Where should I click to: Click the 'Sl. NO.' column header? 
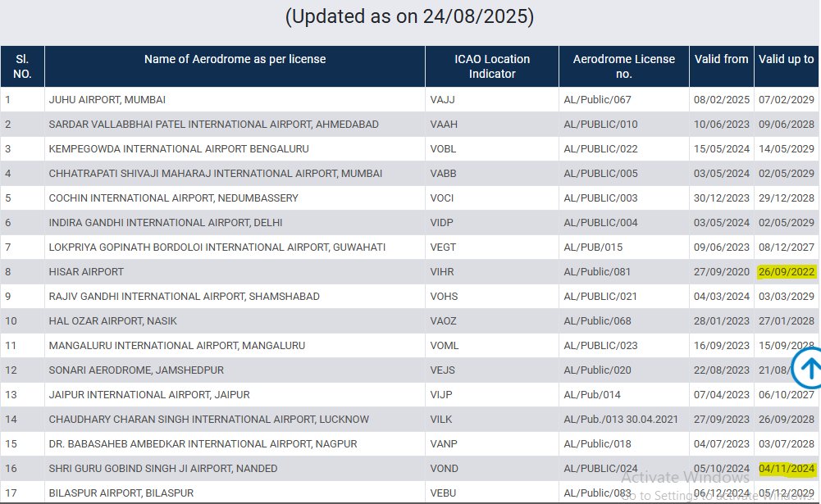tap(22, 66)
